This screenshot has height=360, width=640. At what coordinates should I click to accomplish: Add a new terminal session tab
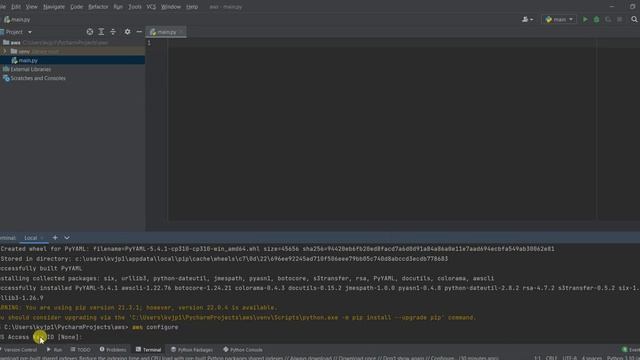point(55,238)
